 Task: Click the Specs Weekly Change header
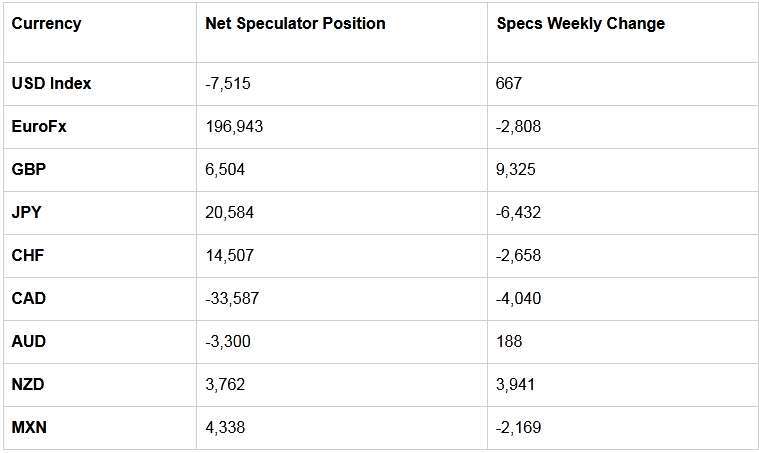[580, 24]
